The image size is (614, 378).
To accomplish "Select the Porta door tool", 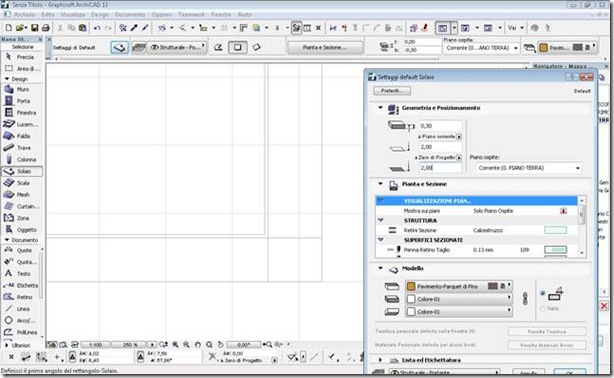I will [x=22, y=101].
